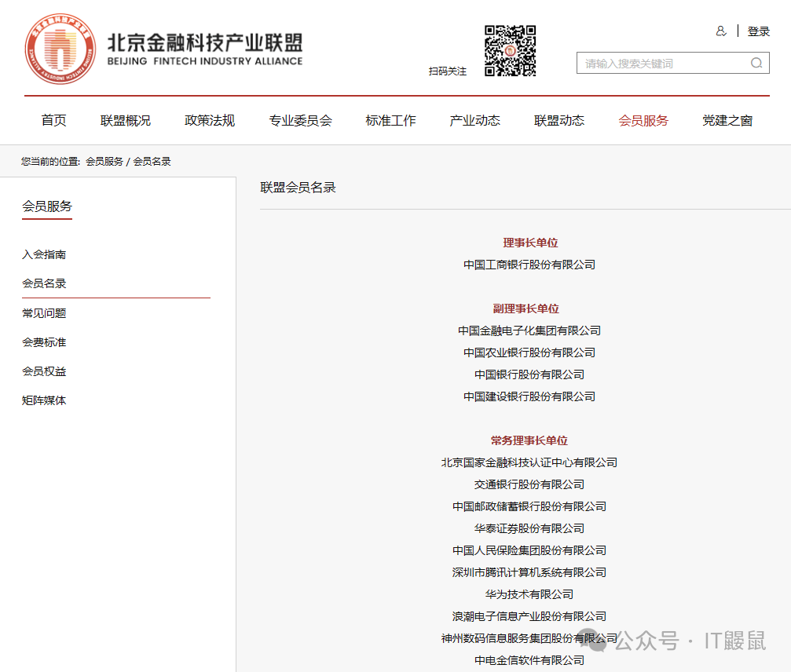Open the 党建之窗 menu item
This screenshot has height=672, width=791.
727,120
